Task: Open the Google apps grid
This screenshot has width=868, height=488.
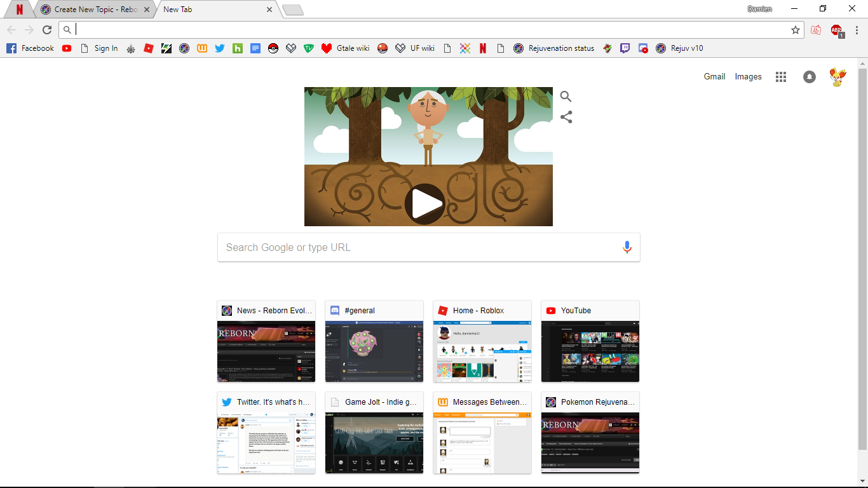Action: [781, 77]
